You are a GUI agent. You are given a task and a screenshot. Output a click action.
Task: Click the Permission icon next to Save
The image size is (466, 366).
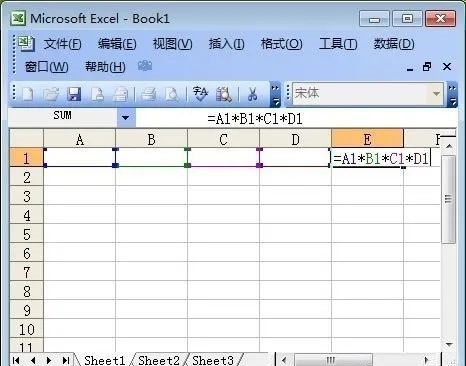coord(97,94)
